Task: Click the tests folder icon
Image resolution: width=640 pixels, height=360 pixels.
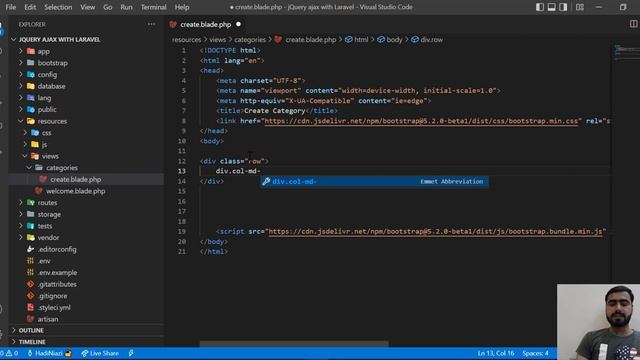Action: 31,226
